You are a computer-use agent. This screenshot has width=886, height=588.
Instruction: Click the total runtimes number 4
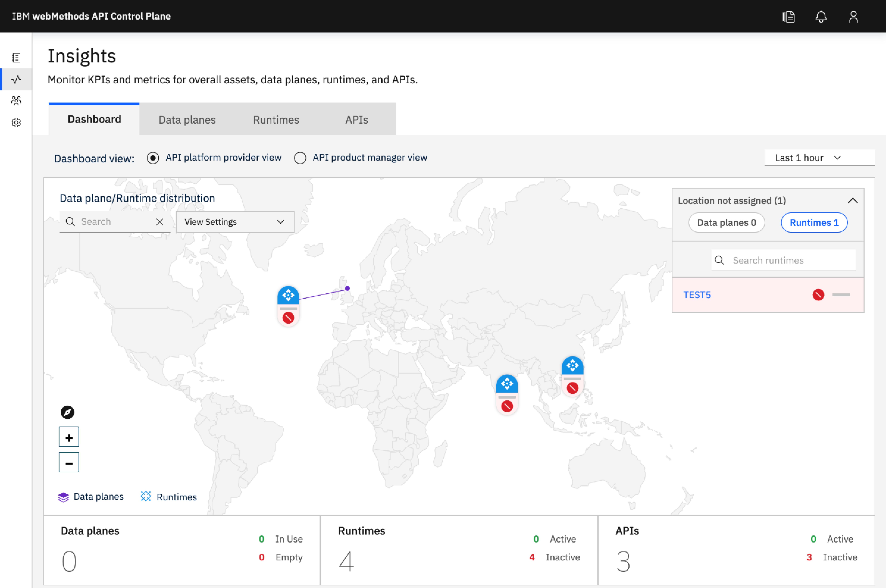click(346, 561)
